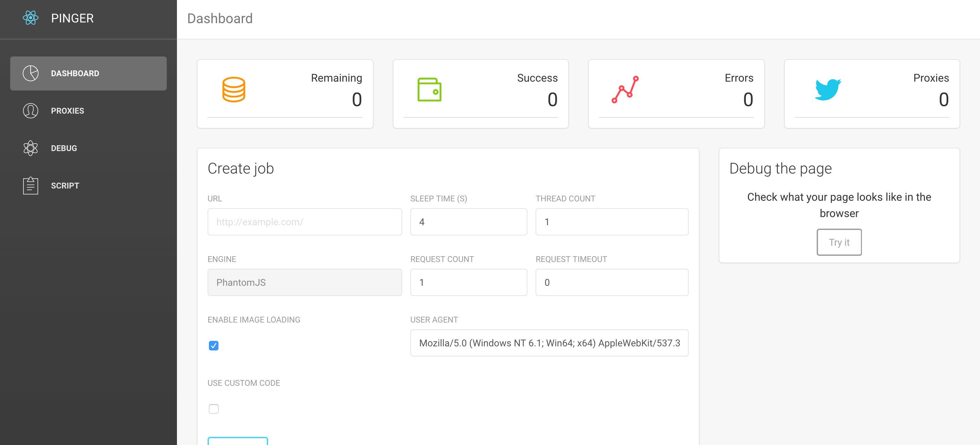The image size is (980, 445).
Task: Click the 'Check what your page looks like' text
Action: pyautogui.click(x=839, y=205)
